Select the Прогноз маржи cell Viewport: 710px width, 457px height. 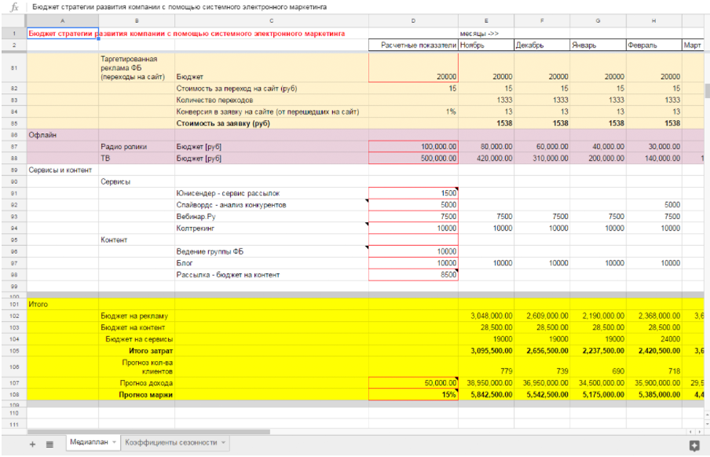click(137, 395)
